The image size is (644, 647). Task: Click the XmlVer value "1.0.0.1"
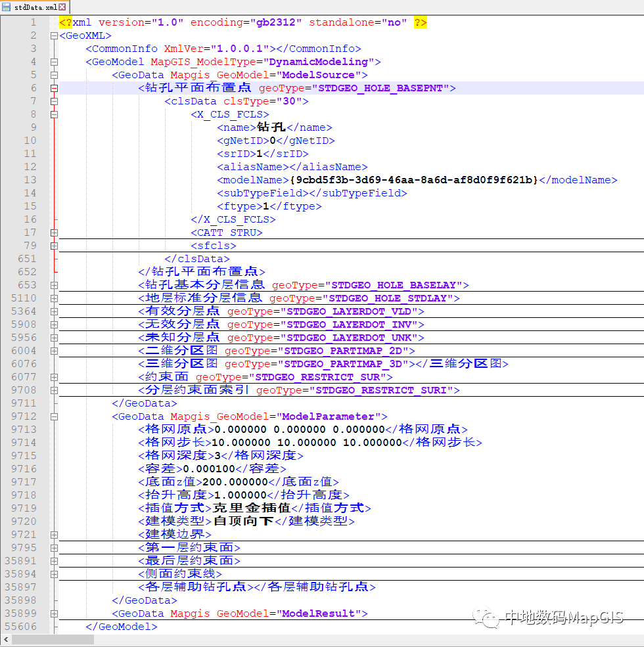click(240, 49)
